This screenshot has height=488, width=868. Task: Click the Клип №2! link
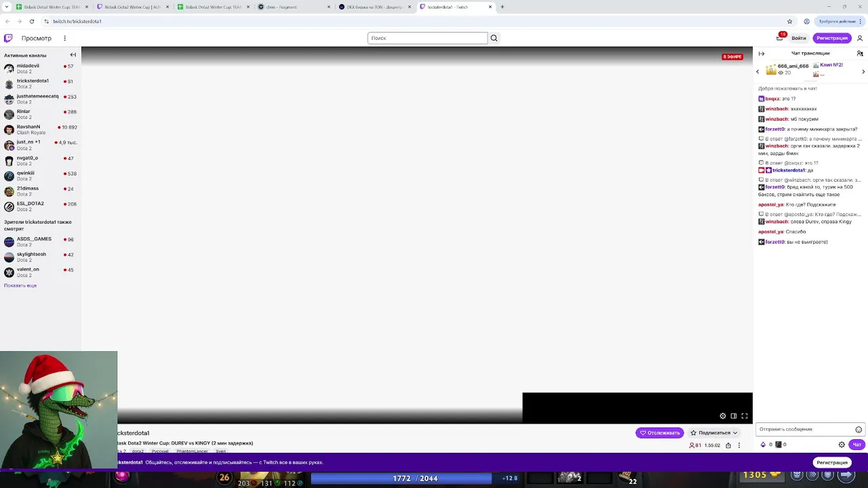(831, 65)
